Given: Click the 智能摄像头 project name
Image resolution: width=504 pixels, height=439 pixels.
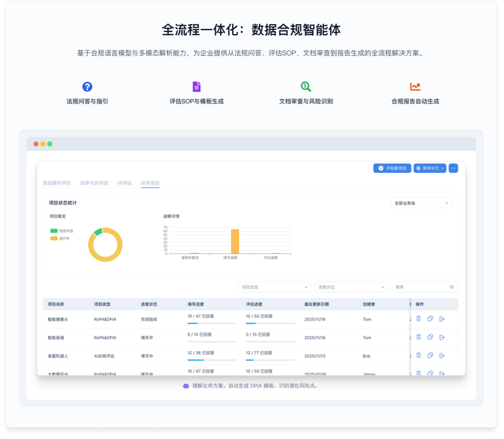Looking at the screenshot, I should (58, 320).
